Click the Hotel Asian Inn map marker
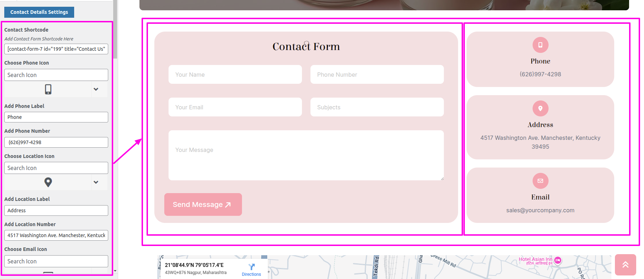Image resolution: width=644 pixels, height=279 pixels. coord(558,261)
